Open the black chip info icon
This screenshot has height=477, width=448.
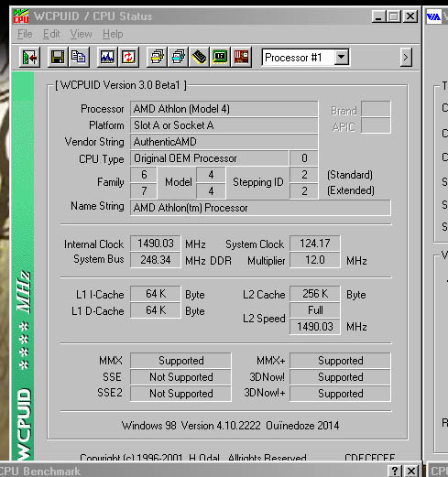[199, 57]
